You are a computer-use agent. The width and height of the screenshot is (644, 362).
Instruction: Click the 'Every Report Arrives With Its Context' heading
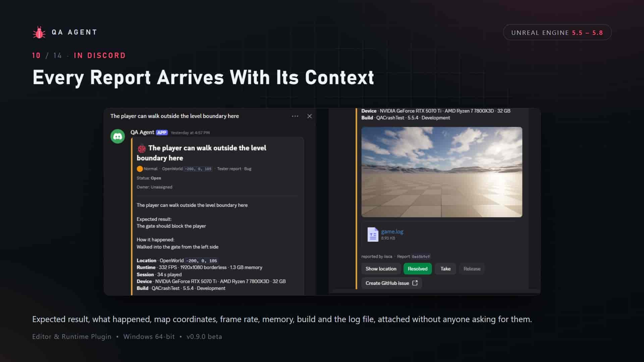click(203, 78)
